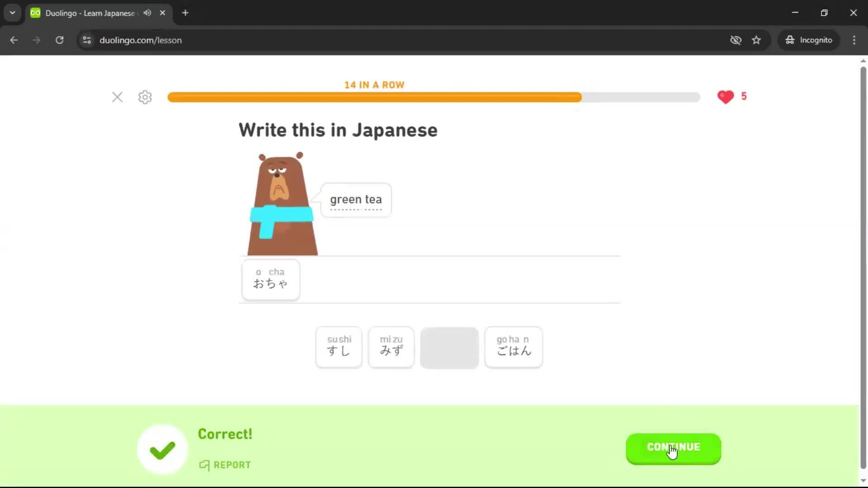The width and height of the screenshot is (868, 488).
Task: Select the gohan ごはん word tile
Action: 513,347
